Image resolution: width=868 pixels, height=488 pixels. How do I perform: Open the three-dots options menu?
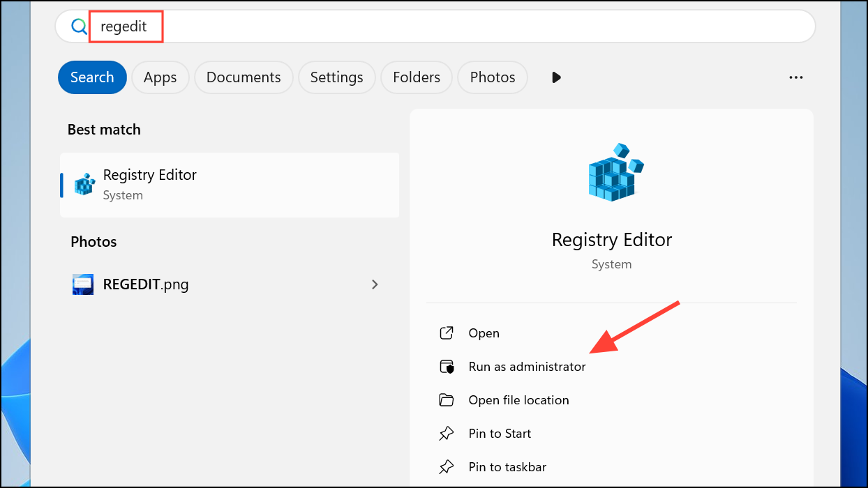tap(796, 77)
